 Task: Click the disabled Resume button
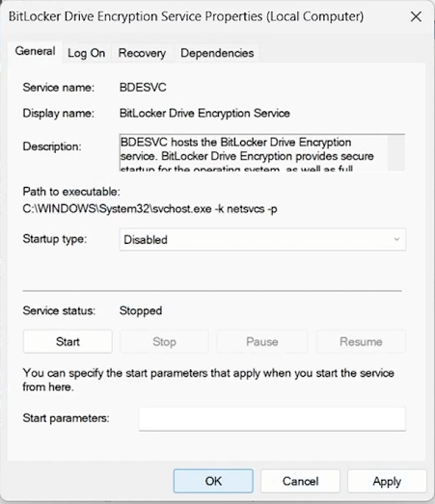point(361,341)
